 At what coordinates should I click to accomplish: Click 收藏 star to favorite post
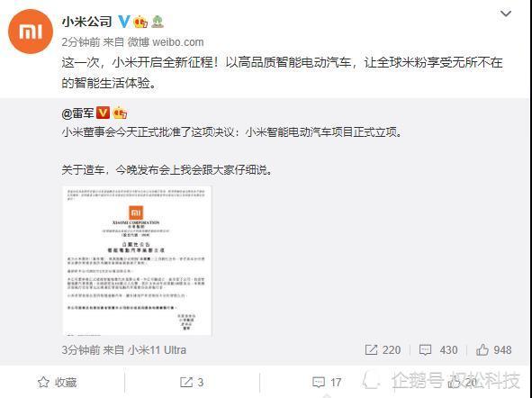tap(57, 383)
